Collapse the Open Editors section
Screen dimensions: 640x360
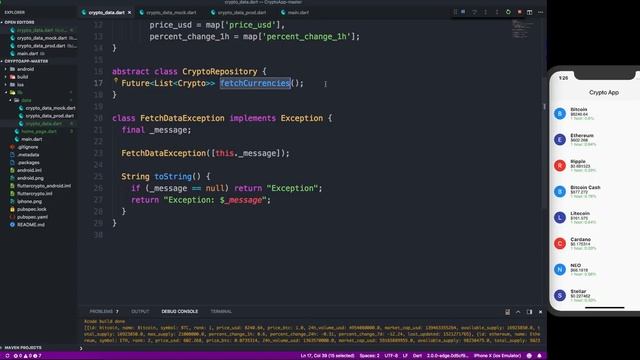[19, 22]
